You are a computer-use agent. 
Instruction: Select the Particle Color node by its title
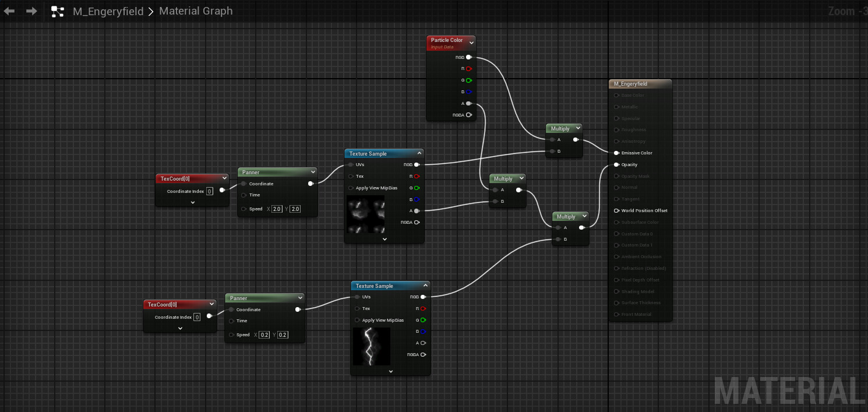[x=447, y=40]
